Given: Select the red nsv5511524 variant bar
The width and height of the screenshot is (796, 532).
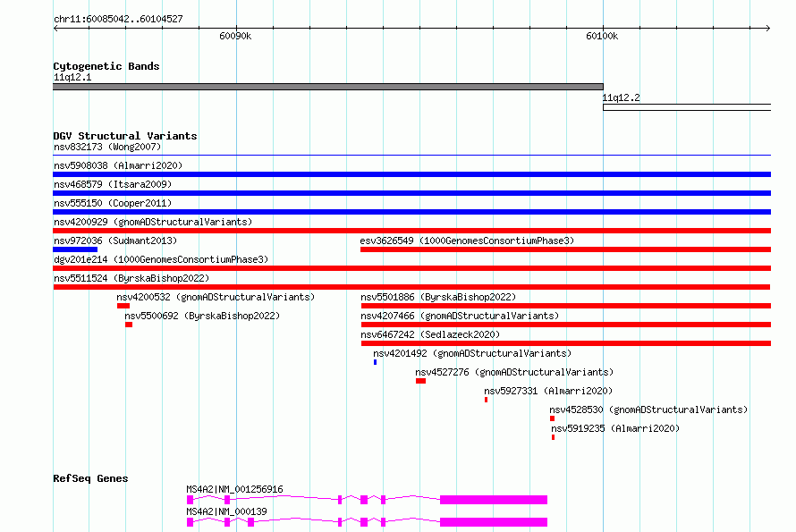Looking at the screenshot, I should coord(411,287).
